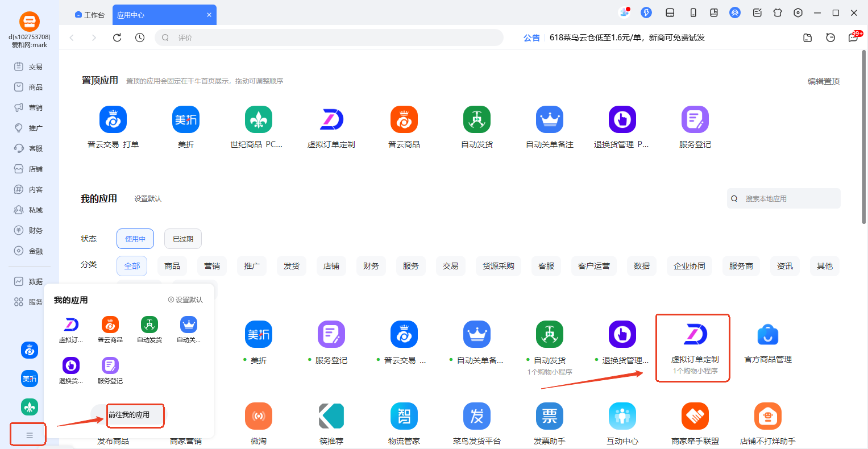Image resolution: width=868 pixels, height=449 pixels.
Task: Click 设置默认 in the popup panel
Action: coord(185,300)
